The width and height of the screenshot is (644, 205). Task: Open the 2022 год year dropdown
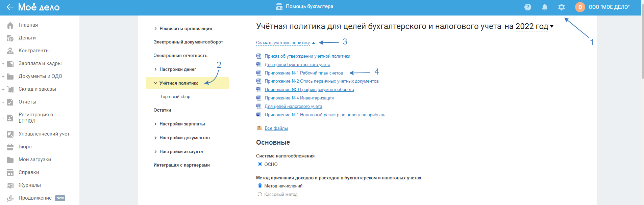pyautogui.click(x=534, y=26)
